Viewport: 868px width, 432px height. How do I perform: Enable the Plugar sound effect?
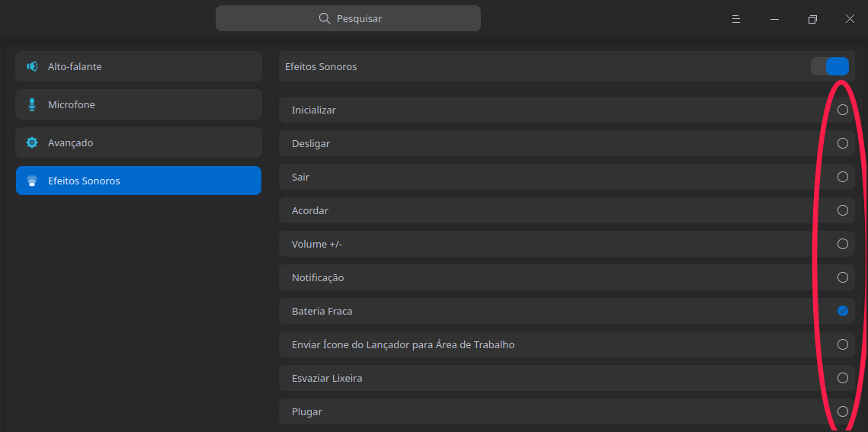point(843,411)
